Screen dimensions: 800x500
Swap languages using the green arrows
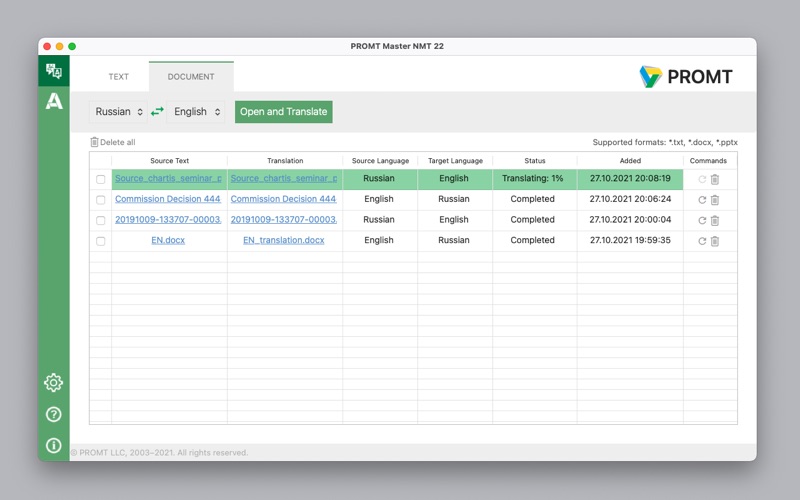(157, 111)
